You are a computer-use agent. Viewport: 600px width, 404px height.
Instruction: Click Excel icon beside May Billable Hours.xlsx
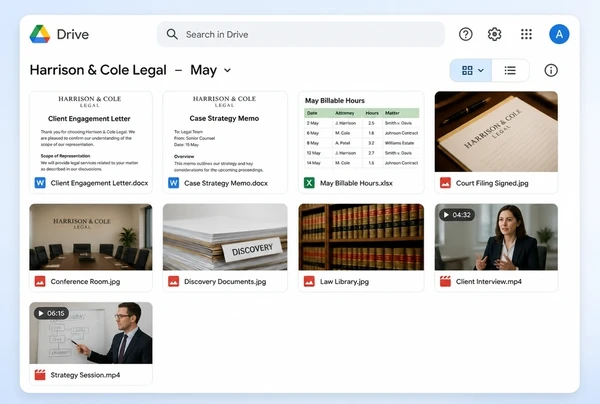(x=309, y=183)
